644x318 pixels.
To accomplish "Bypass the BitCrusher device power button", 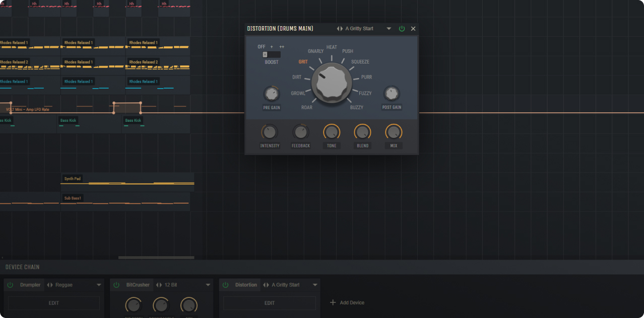I will tap(116, 285).
